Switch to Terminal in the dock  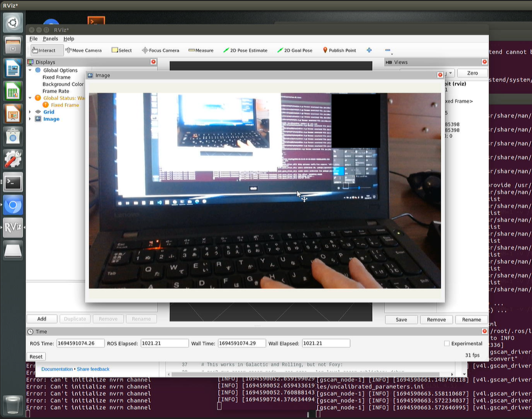(13, 182)
